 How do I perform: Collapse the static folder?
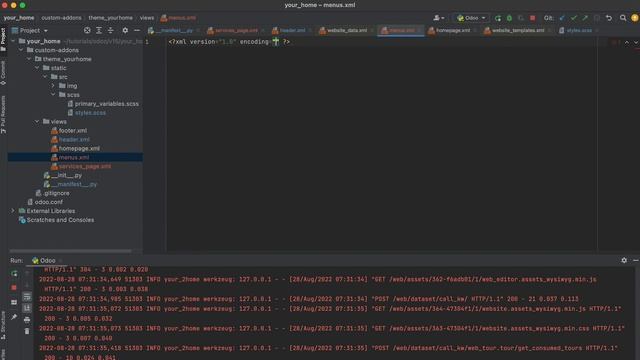click(37, 68)
